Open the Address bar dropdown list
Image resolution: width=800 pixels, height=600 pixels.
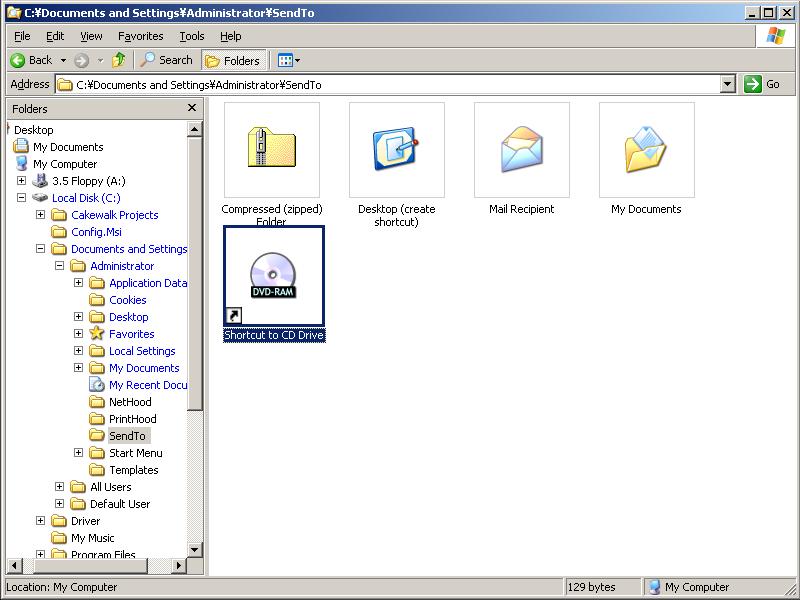pyautogui.click(x=728, y=84)
